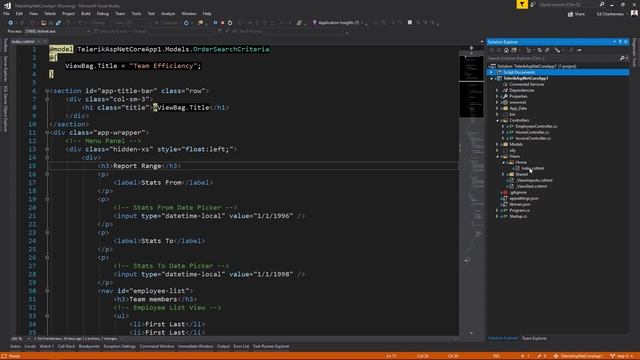Open the Task Runner Explorer tab
This screenshot has width=640, height=360.
(271, 347)
